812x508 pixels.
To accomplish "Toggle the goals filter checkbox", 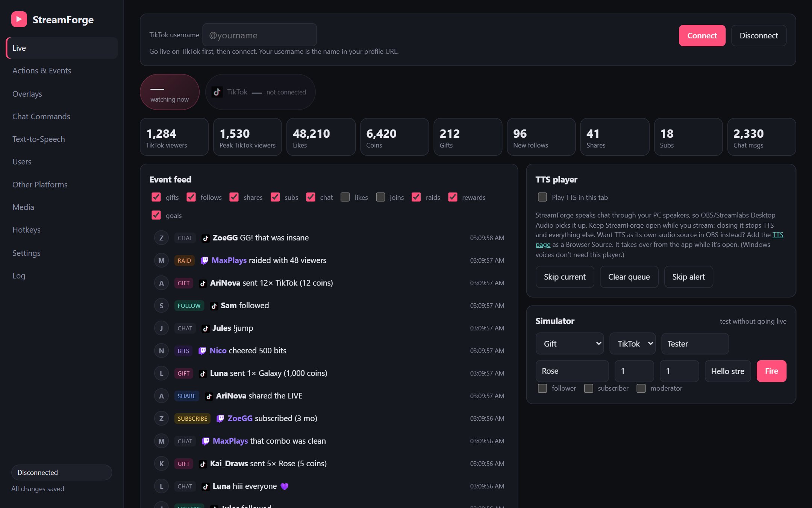I will pyautogui.click(x=156, y=215).
